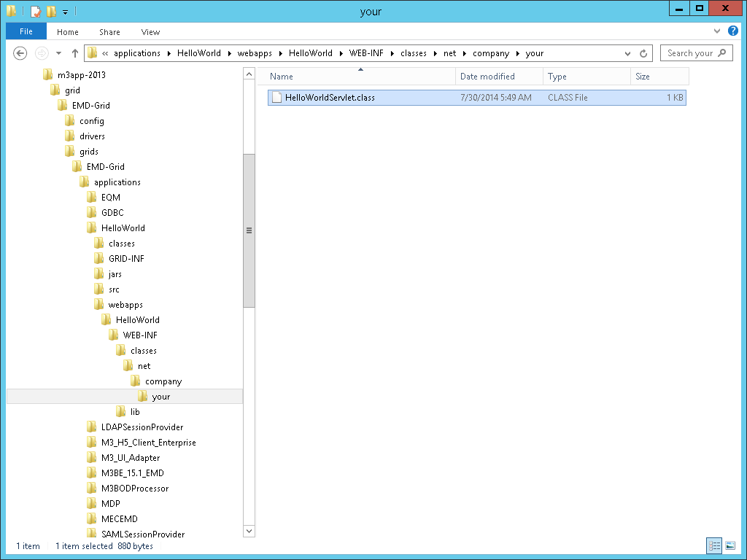This screenshot has width=747, height=560.
Task: Switch to the View ribbon tab
Action: click(150, 32)
